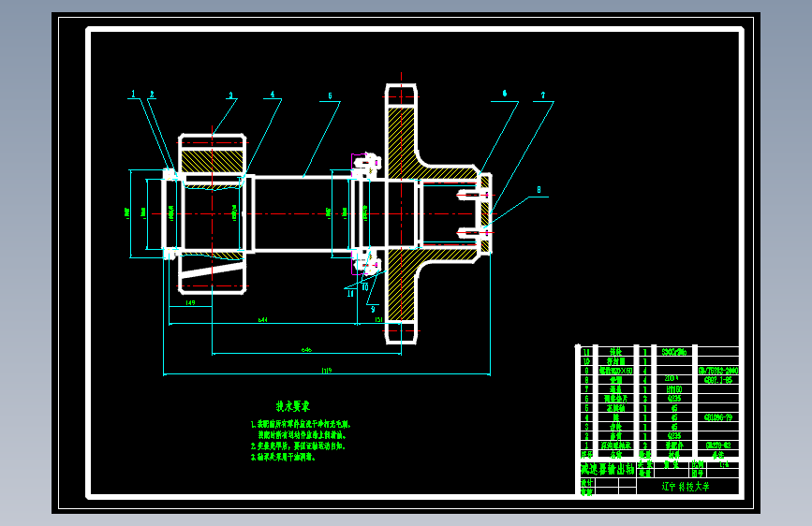Image resolution: width=812 pixels, height=526 pixels.
Task: Select the 1:4 scale value cell
Action: (x=725, y=464)
